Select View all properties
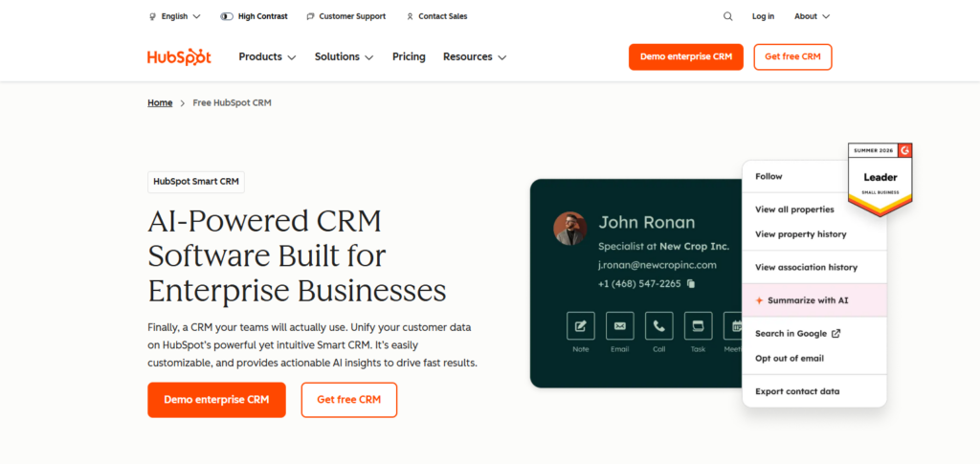Screen dimensions: 980x464 [794, 210]
